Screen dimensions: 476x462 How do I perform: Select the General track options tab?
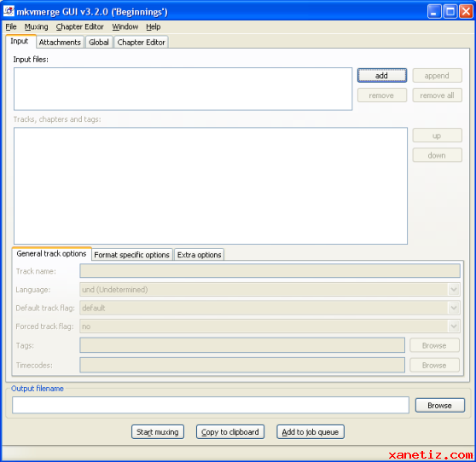(51, 254)
